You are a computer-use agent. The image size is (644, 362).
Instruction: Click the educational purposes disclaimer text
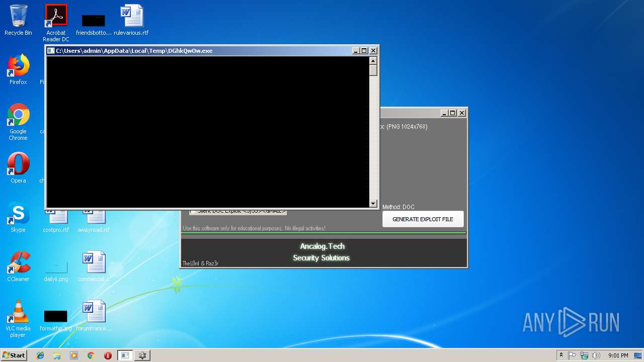(254, 228)
